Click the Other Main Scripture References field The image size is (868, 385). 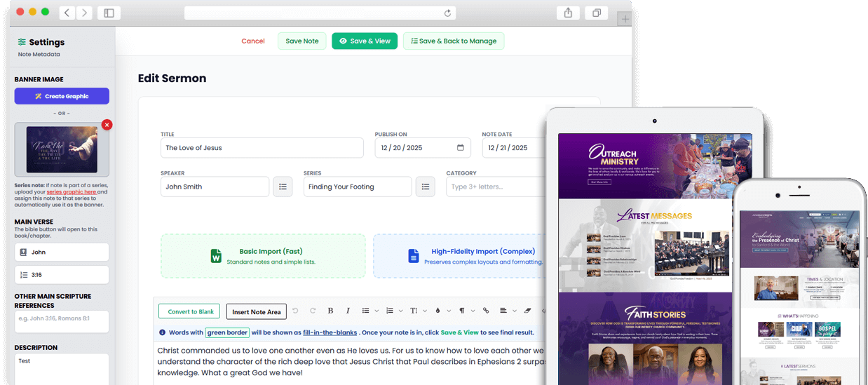pos(62,322)
